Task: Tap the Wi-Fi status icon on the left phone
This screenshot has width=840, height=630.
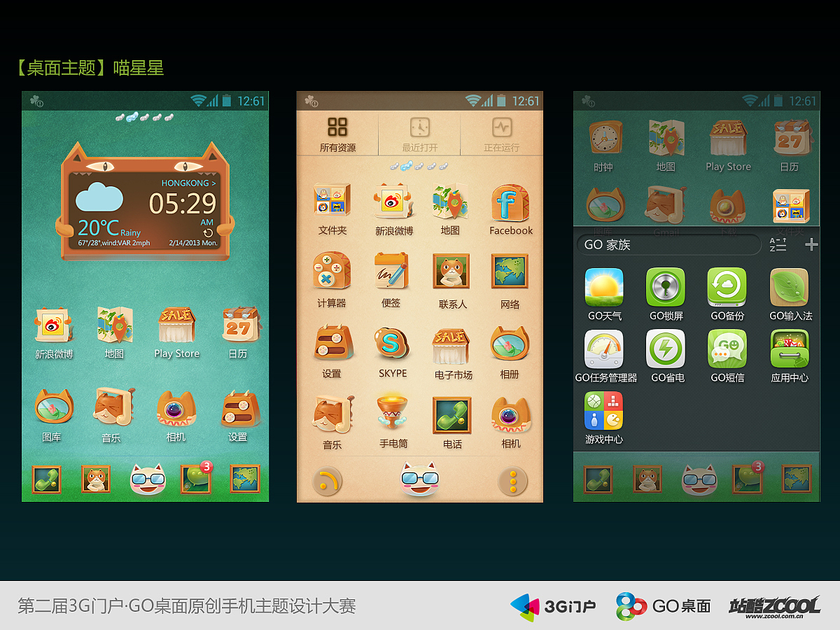Action: [199, 101]
